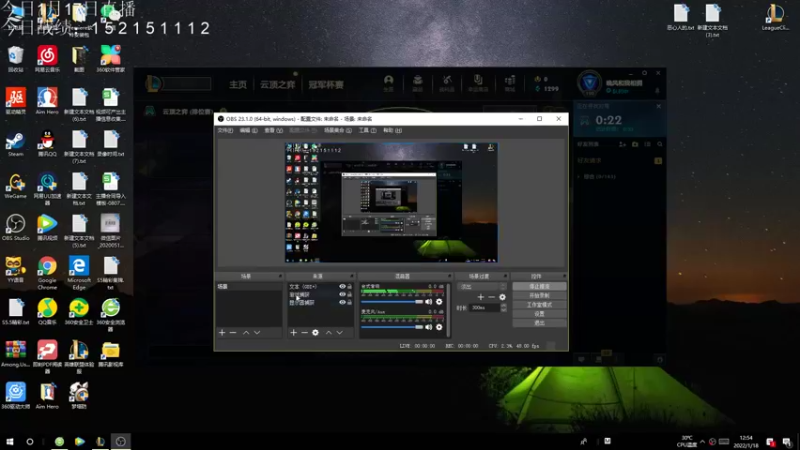Open 场景集合 (Scene Collection) menu

click(x=337, y=131)
